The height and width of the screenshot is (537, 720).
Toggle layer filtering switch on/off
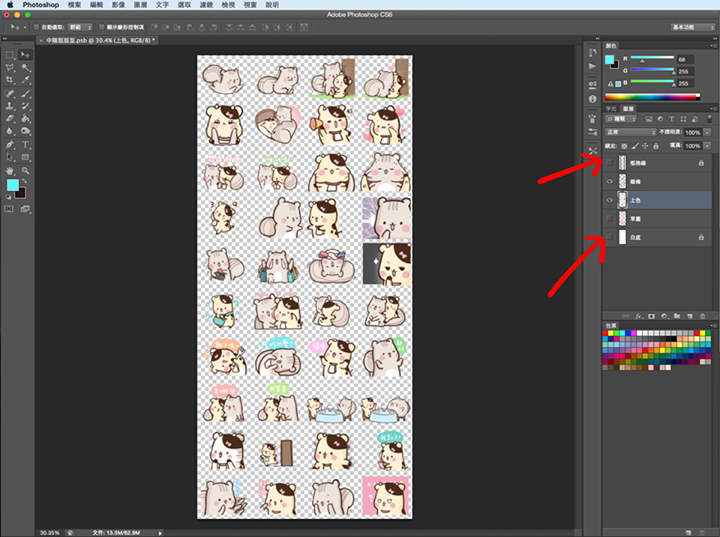pos(709,119)
